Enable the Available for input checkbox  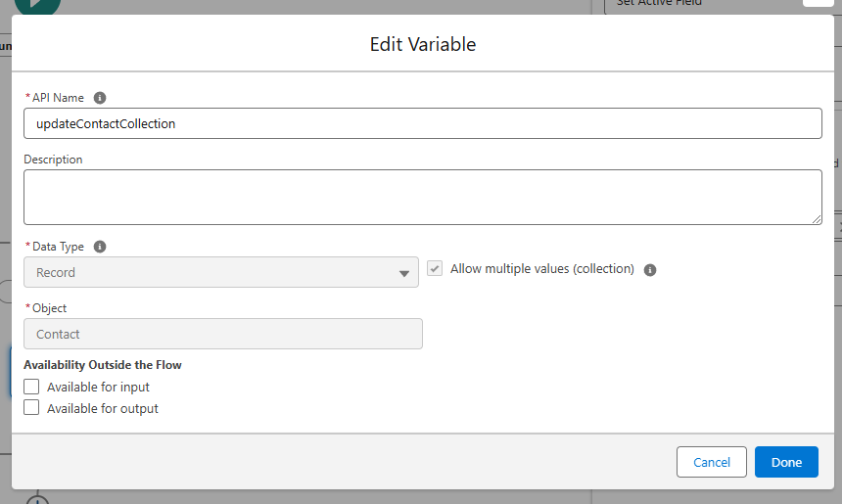31,387
